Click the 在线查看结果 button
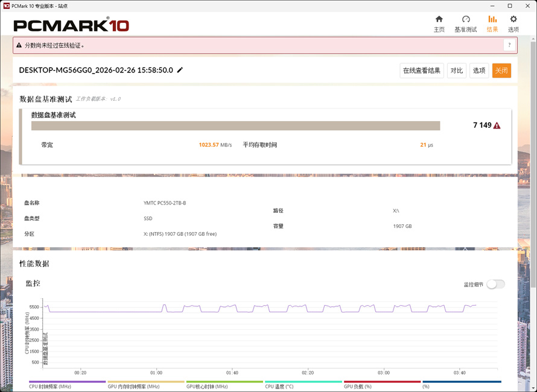Screen dimensions: 537x392 coord(422,71)
